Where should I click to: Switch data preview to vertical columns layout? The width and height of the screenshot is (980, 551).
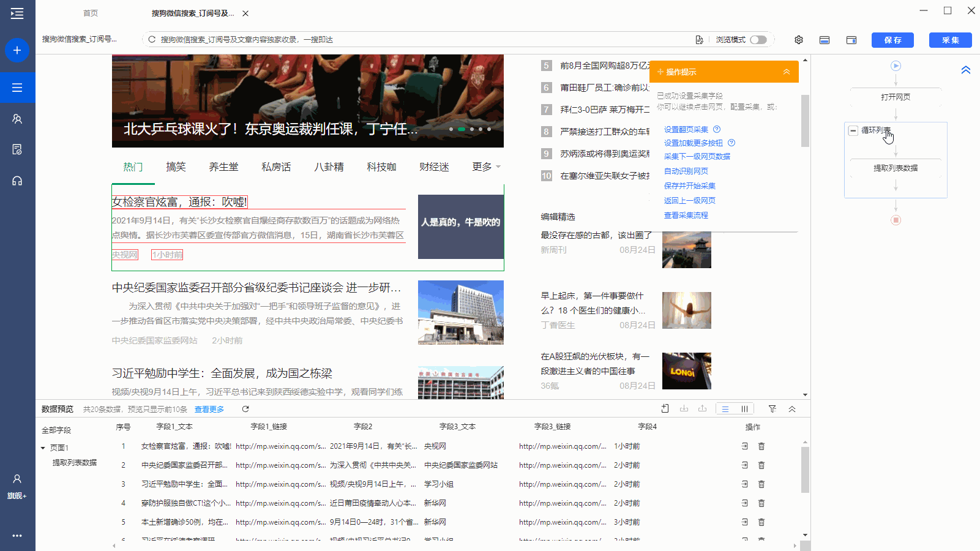pyautogui.click(x=744, y=409)
